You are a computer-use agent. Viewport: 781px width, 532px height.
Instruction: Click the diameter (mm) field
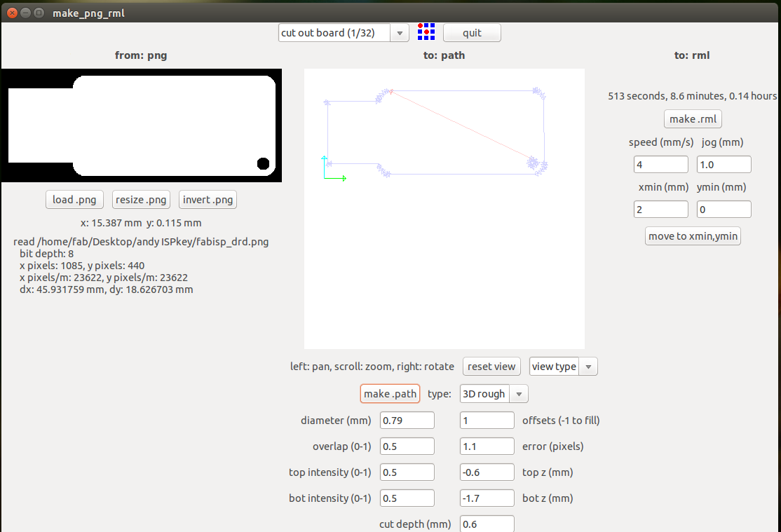coord(407,421)
